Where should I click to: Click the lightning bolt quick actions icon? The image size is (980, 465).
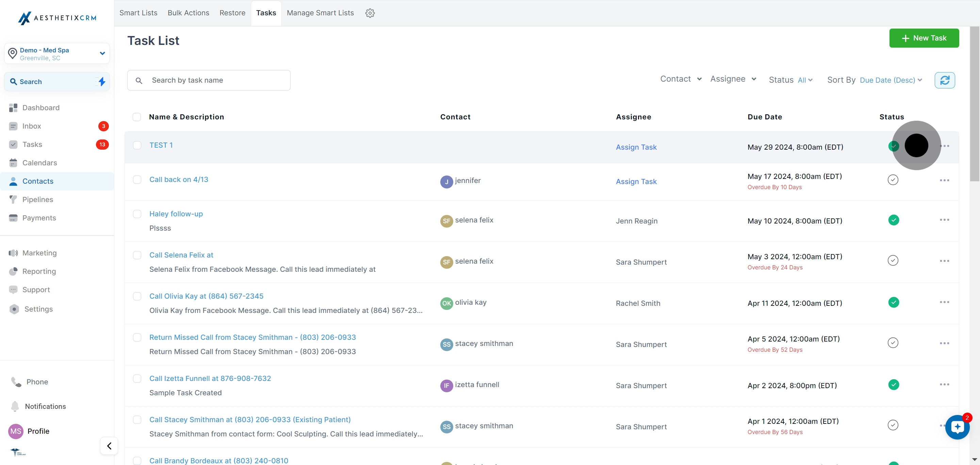pos(102,81)
